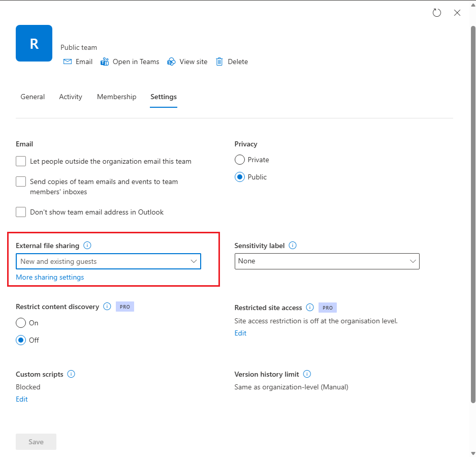Image resolution: width=476 pixels, height=457 pixels.
Task: Switch to the General tab
Action: tap(33, 97)
